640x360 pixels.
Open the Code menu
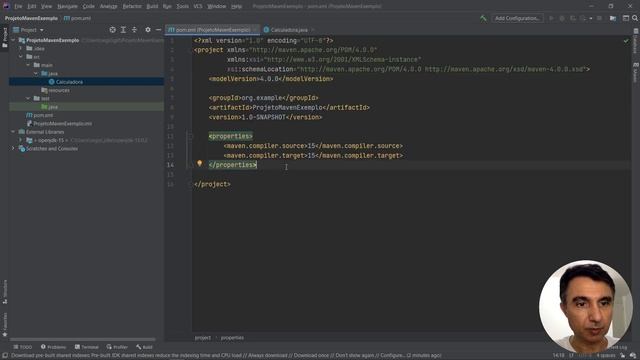point(89,7)
